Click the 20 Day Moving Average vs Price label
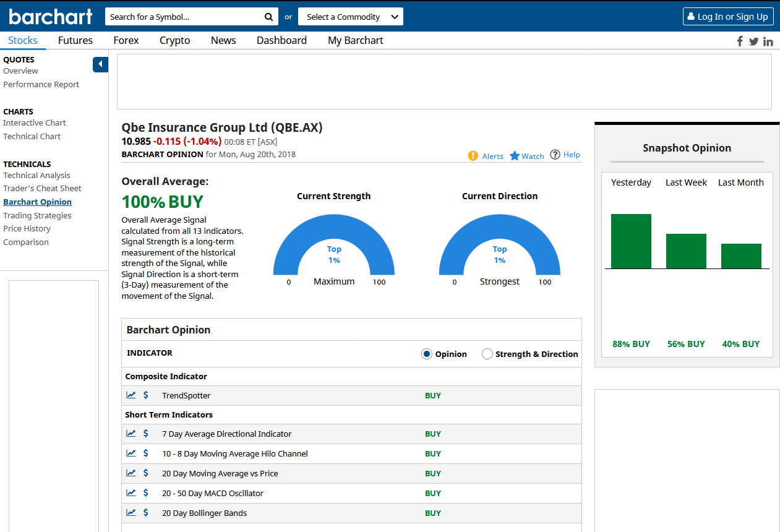The width and height of the screenshot is (780, 532). tap(220, 473)
